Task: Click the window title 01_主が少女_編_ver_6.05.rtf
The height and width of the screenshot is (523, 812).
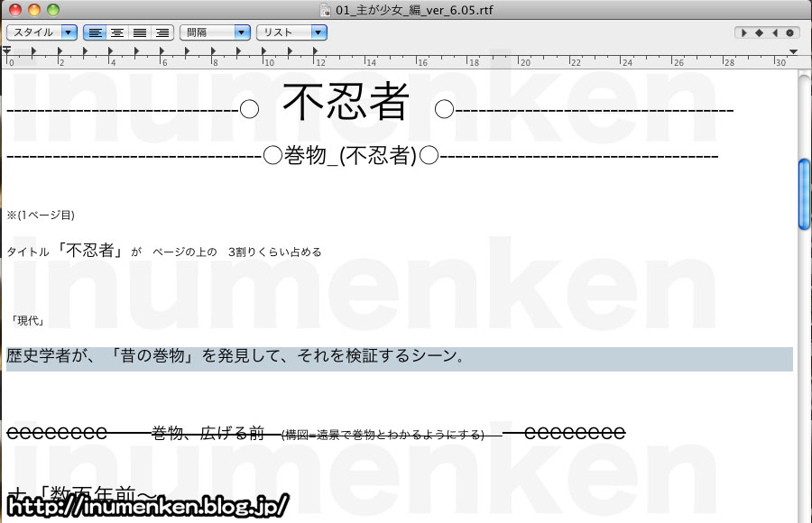Action: [x=414, y=10]
